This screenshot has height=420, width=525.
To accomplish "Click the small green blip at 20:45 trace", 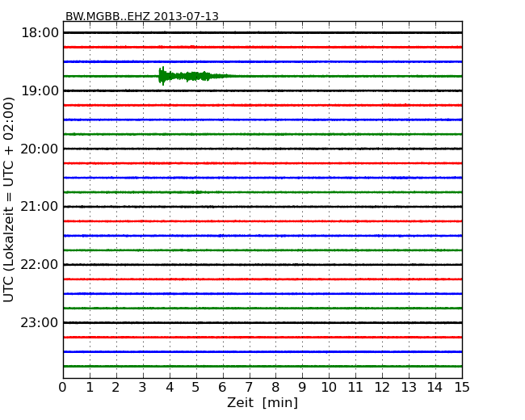I will click(198, 192).
